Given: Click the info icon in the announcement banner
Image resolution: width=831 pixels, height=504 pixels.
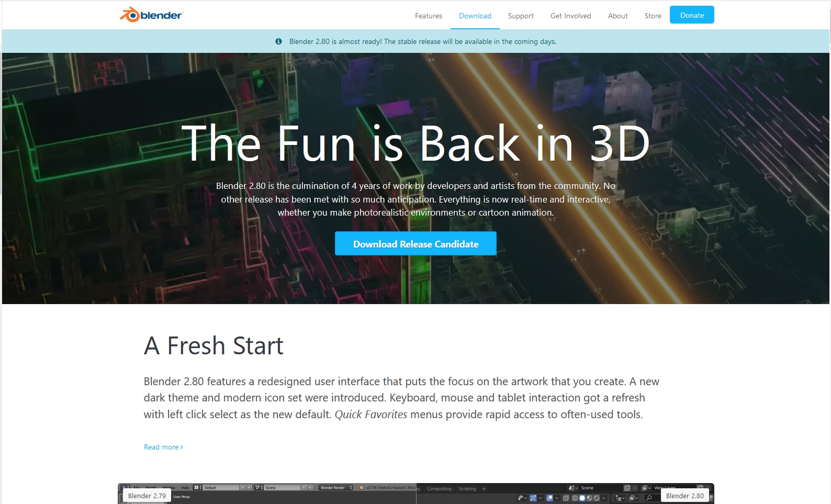Looking at the screenshot, I should (278, 41).
